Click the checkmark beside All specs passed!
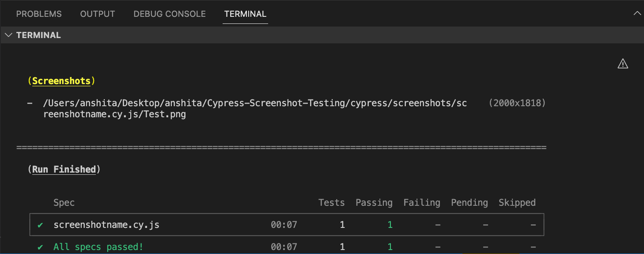The width and height of the screenshot is (644, 254). pyautogui.click(x=40, y=247)
